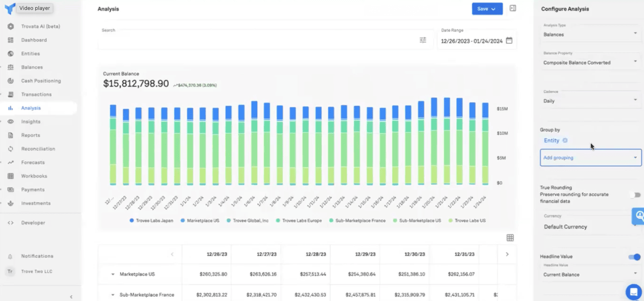644x301 pixels.
Task: Expand the Marketplace US table row
Action: 113,274
